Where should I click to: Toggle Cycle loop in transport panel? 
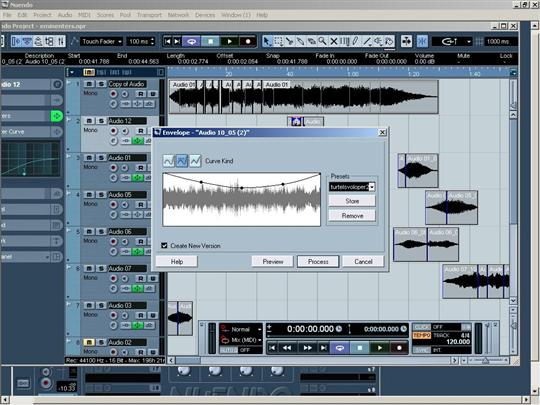340,348
